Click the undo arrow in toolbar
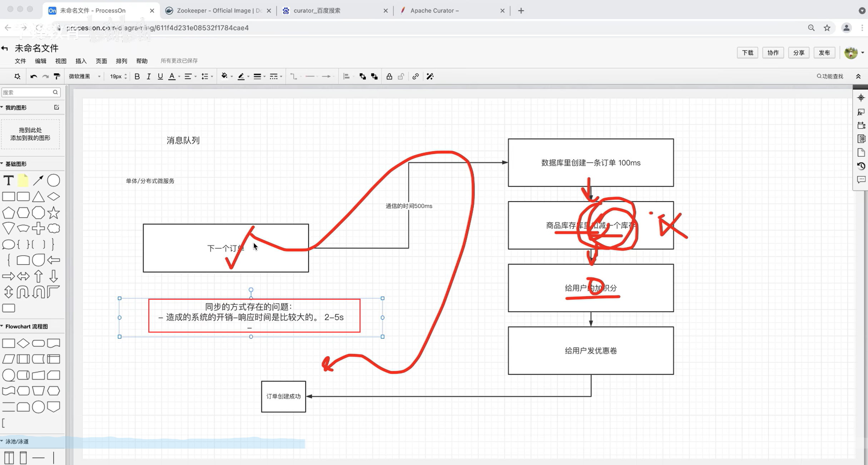This screenshot has height=465, width=868. click(x=34, y=76)
